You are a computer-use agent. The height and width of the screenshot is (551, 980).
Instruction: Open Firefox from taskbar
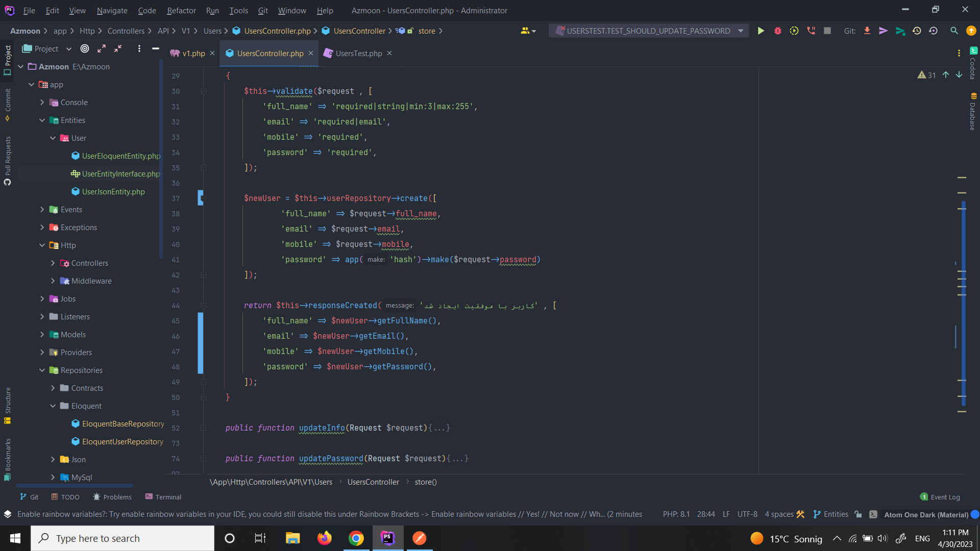pos(324,538)
